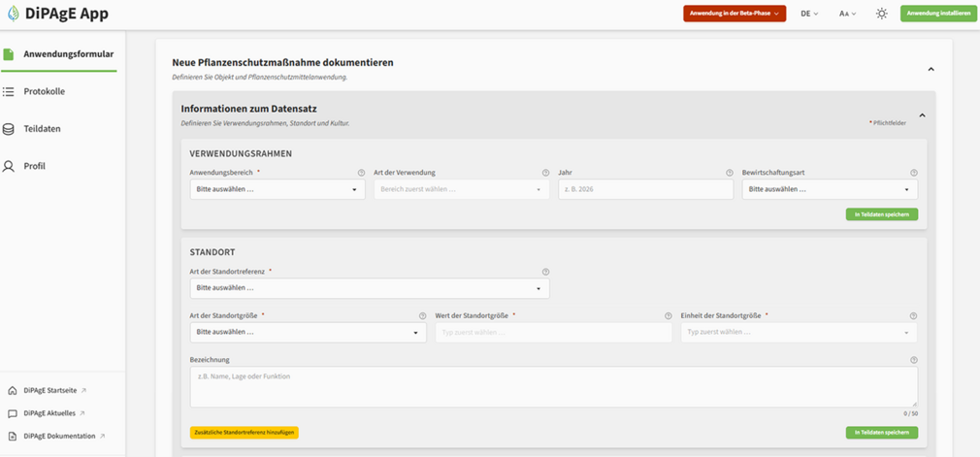Open Anwendung in der Beta-Phase dropdown
This screenshot has height=457, width=980.
[x=735, y=14]
